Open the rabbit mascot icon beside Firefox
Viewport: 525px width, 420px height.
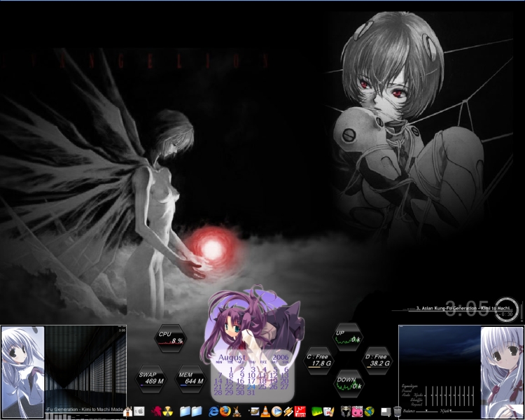pos(237,411)
